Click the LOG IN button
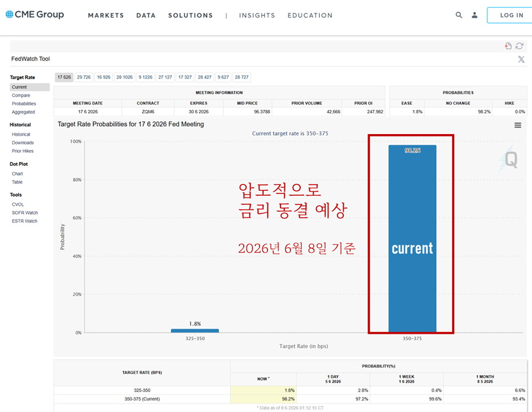Image resolution: width=532 pixels, height=412 pixels. click(x=511, y=15)
